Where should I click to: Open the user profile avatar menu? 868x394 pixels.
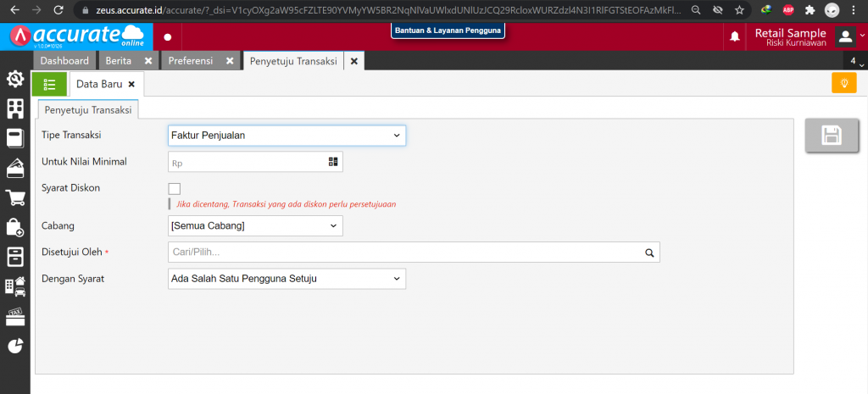click(845, 36)
